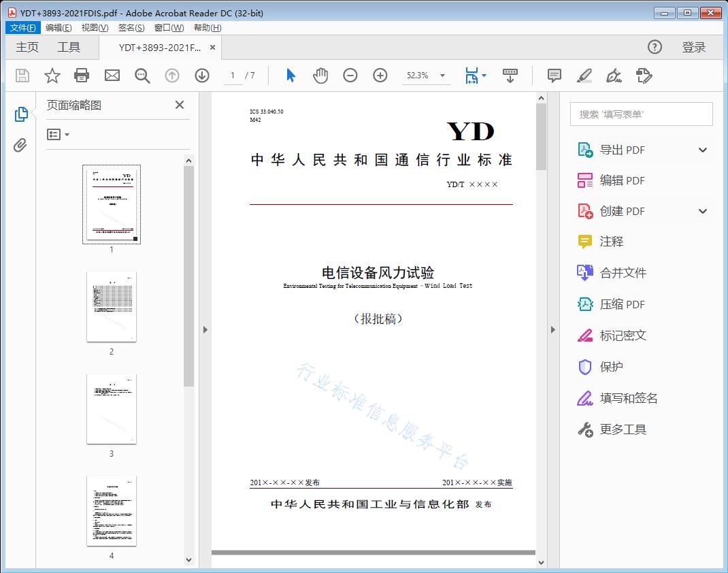Go to next page arrow

pos(202,76)
